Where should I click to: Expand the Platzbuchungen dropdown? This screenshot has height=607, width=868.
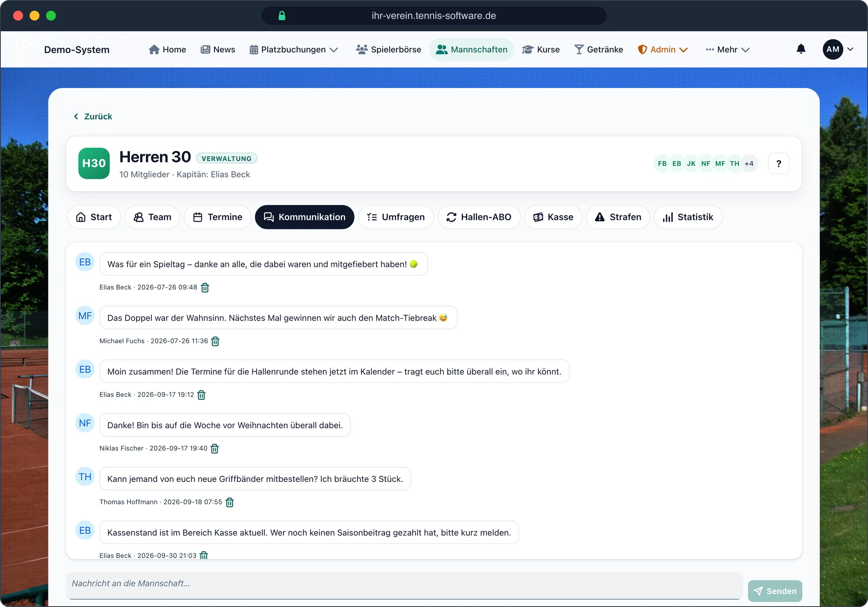(x=293, y=50)
